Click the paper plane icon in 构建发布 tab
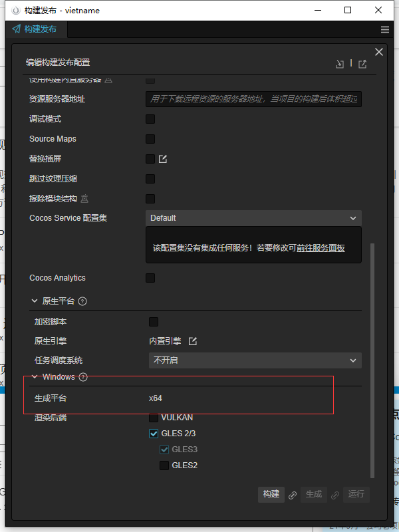Screen dimensions: 399x532 (16, 29)
